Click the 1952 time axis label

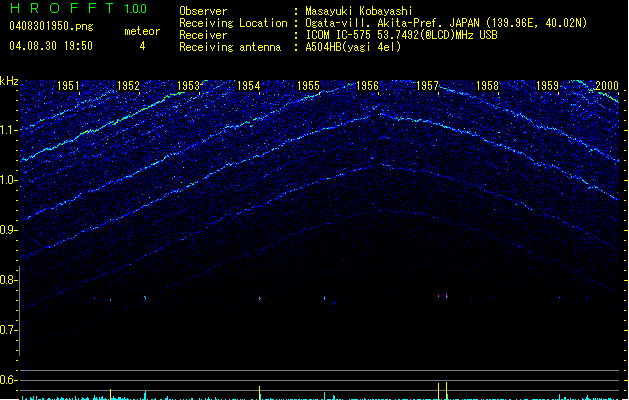pos(128,86)
